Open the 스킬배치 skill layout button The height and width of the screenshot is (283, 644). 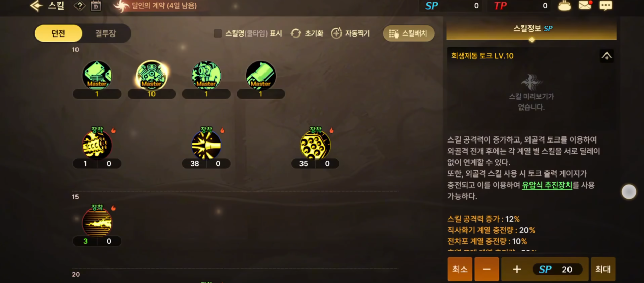pos(408,33)
